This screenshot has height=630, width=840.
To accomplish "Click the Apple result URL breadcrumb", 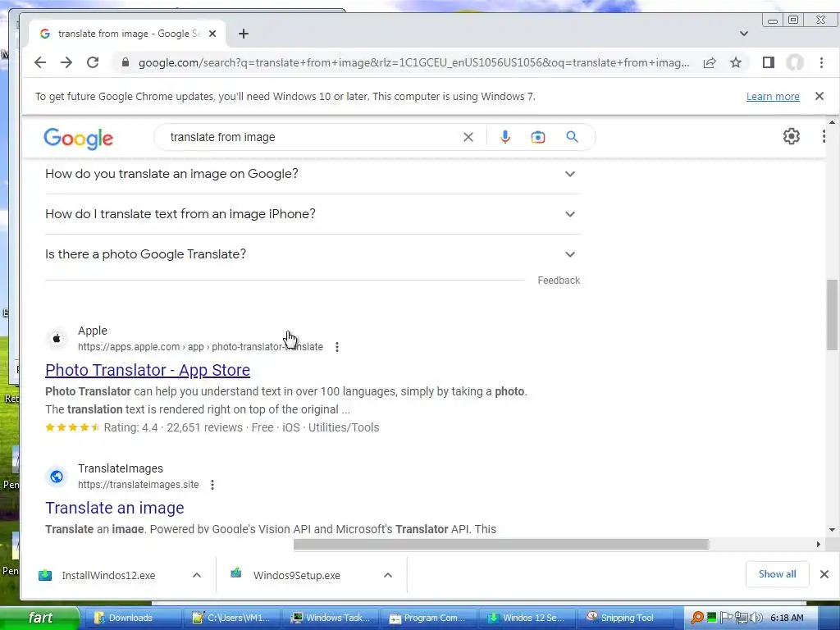I will point(200,347).
